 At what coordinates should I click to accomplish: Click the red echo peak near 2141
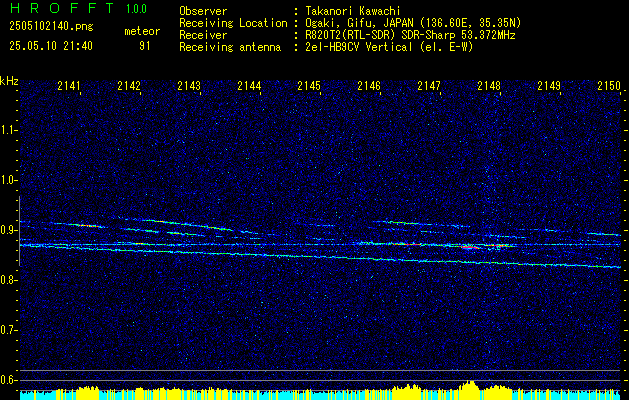pos(88,226)
